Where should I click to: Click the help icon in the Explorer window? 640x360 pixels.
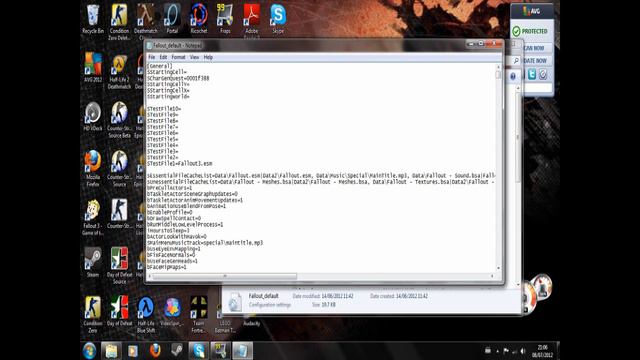513,76
